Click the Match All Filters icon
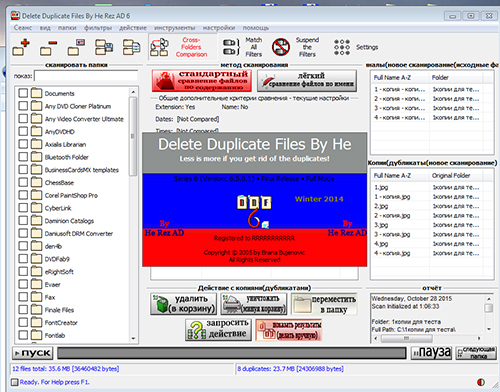500x392 pixels. [231, 47]
